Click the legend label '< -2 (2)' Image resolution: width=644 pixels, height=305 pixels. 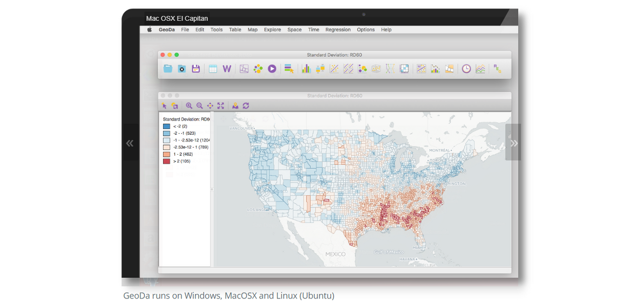pyautogui.click(x=180, y=126)
